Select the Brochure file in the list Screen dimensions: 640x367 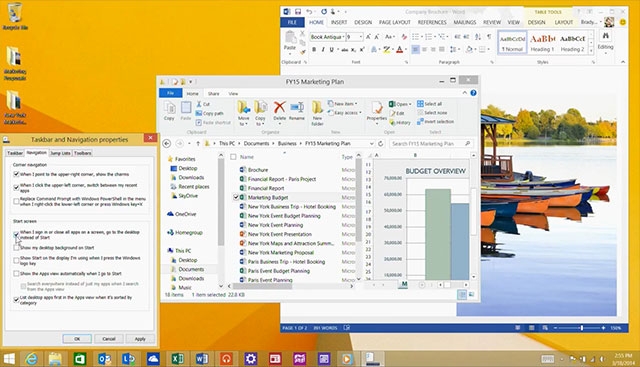[x=258, y=170]
